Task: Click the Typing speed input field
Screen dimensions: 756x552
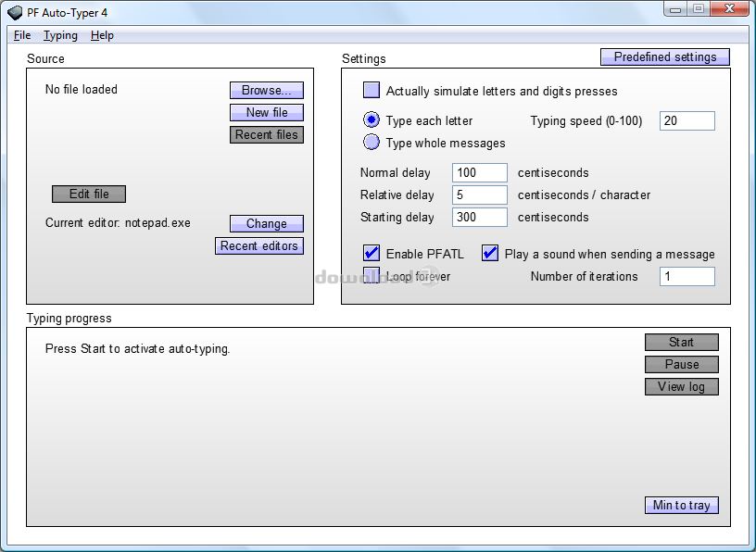Action: click(x=687, y=120)
